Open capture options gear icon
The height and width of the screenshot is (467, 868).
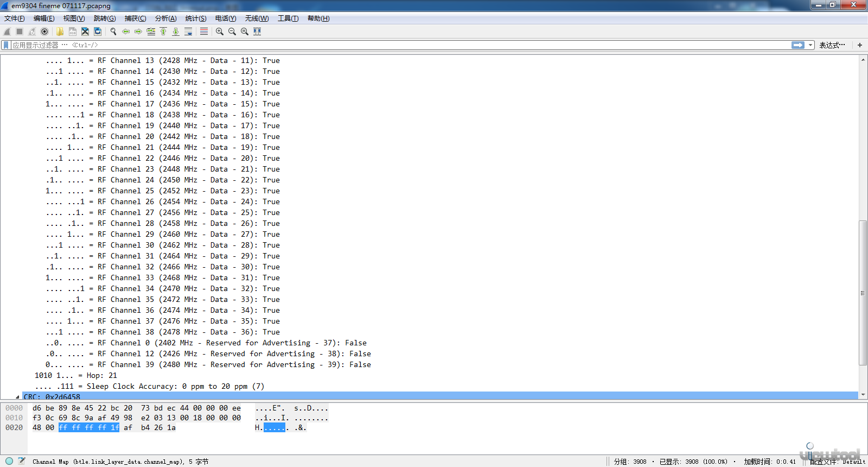click(x=44, y=31)
